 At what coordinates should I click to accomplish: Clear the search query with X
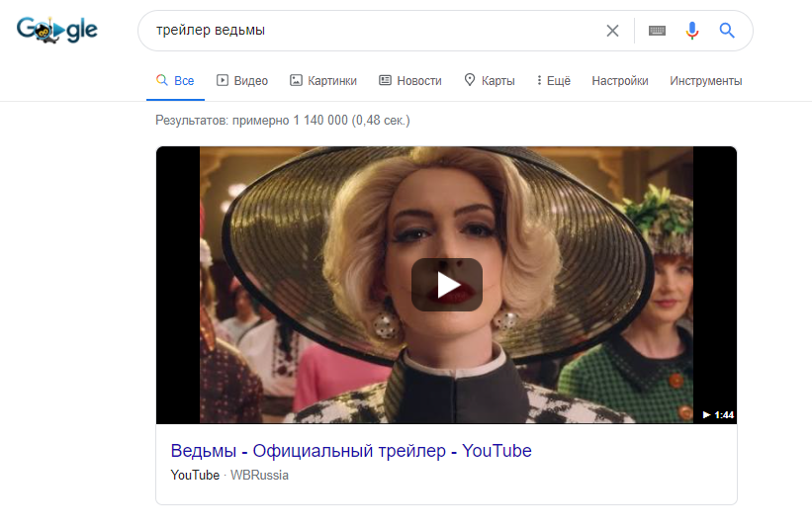point(612,31)
